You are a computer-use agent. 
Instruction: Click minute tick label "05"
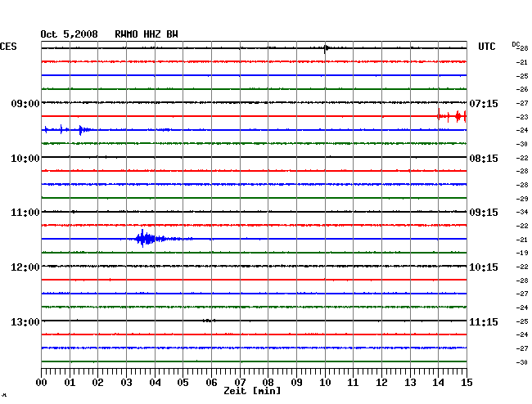pyautogui.click(x=183, y=383)
